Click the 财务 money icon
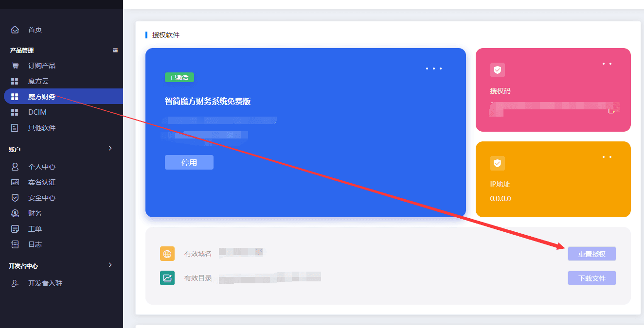The width and height of the screenshot is (644, 328). [x=15, y=213]
